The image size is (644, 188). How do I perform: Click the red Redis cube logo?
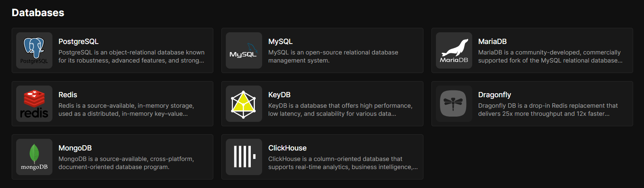coord(34,104)
